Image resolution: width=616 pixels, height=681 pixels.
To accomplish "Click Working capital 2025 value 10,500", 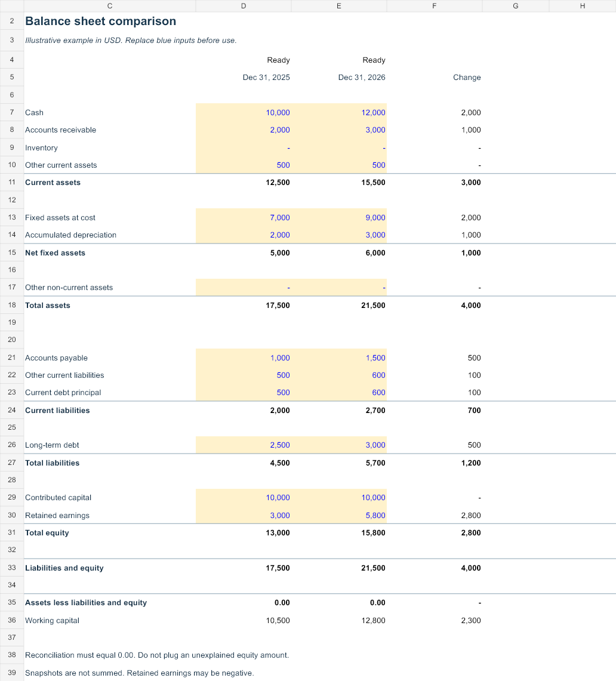I will coord(278,621).
